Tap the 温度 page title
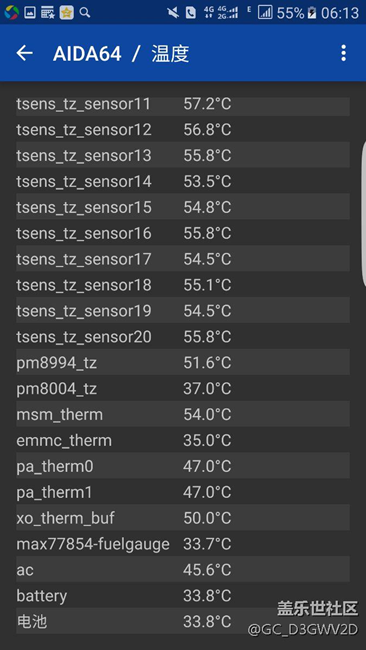The image size is (366, 650). point(170,53)
